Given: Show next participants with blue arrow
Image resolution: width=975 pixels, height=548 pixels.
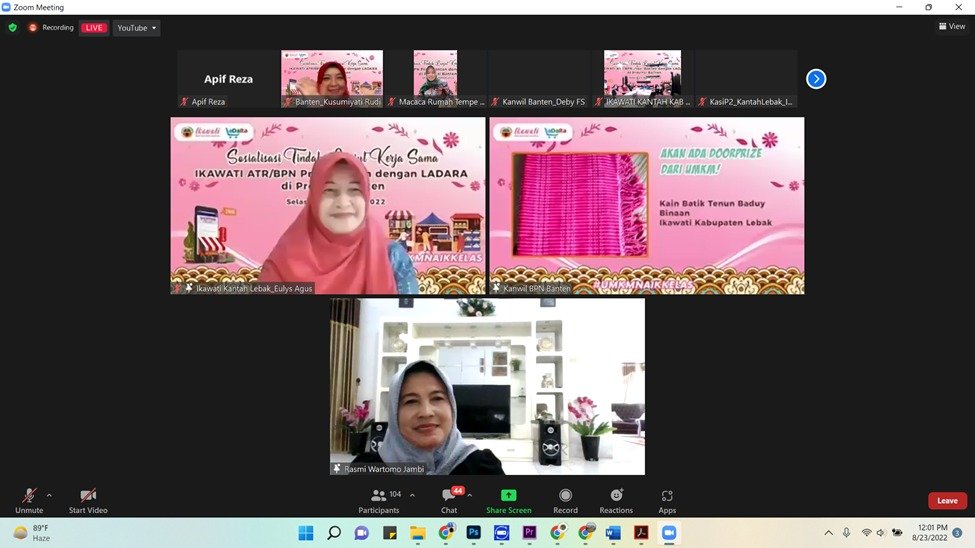Looking at the screenshot, I should tap(816, 79).
